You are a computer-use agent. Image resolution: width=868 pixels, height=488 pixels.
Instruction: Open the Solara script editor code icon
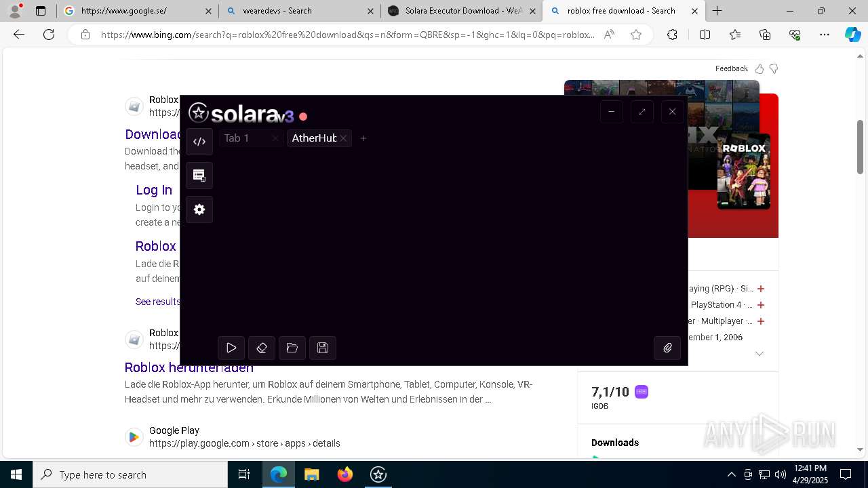pos(199,142)
